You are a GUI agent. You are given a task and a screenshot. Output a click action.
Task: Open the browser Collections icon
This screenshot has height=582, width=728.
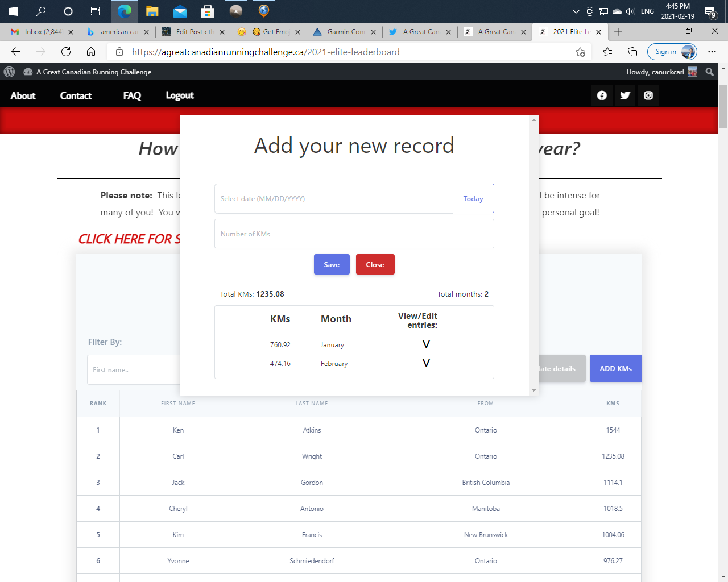(x=632, y=52)
